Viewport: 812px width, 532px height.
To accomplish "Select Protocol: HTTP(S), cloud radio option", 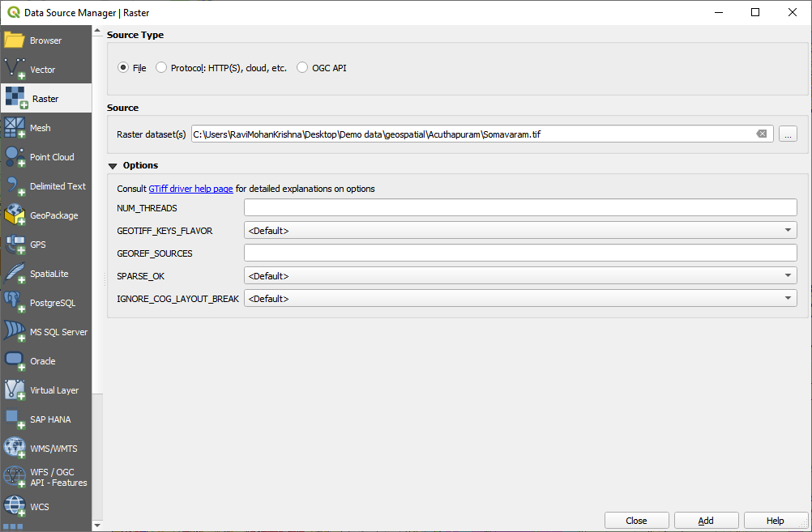I will [x=161, y=68].
